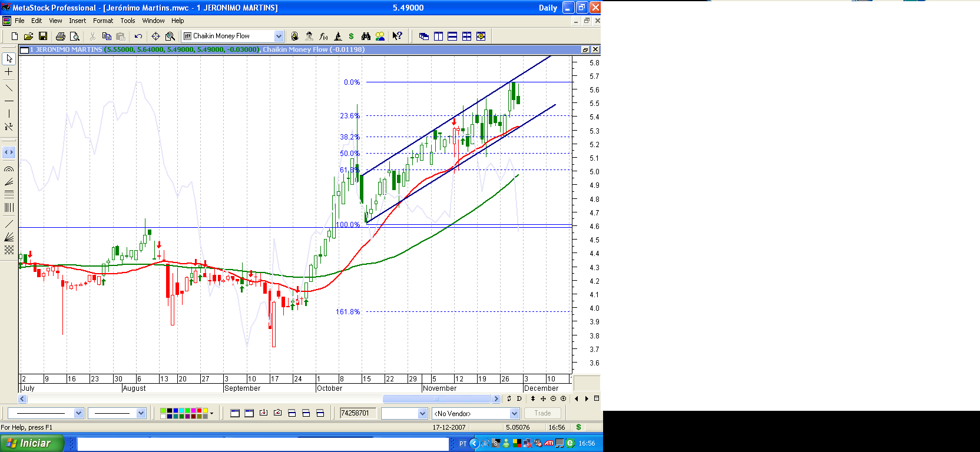
Task: Step chart back with left triangle
Action: tap(577, 398)
